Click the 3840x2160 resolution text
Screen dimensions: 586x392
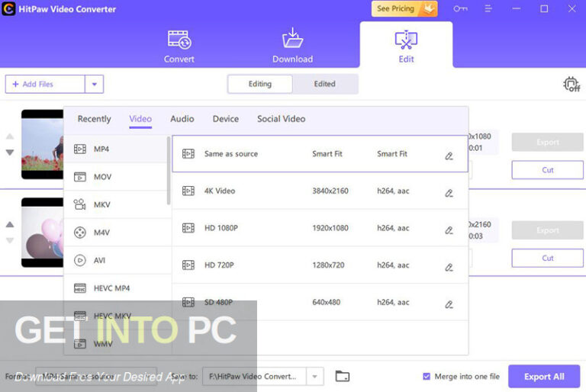[x=330, y=191]
